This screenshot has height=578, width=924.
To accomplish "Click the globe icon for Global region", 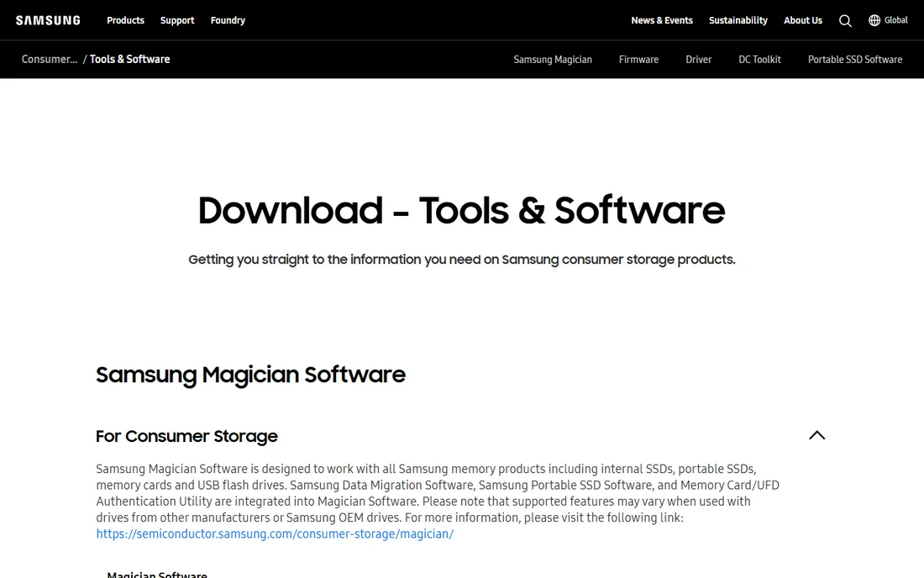I will [874, 21].
